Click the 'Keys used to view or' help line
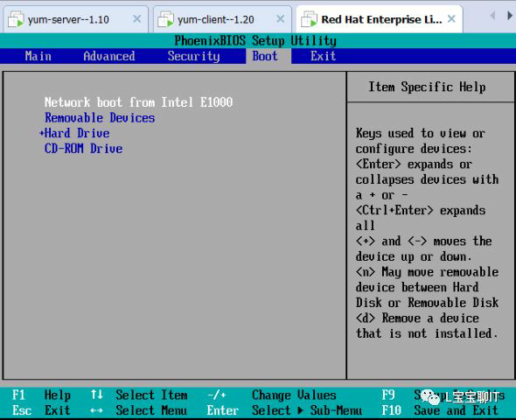 click(x=421, y=133)
